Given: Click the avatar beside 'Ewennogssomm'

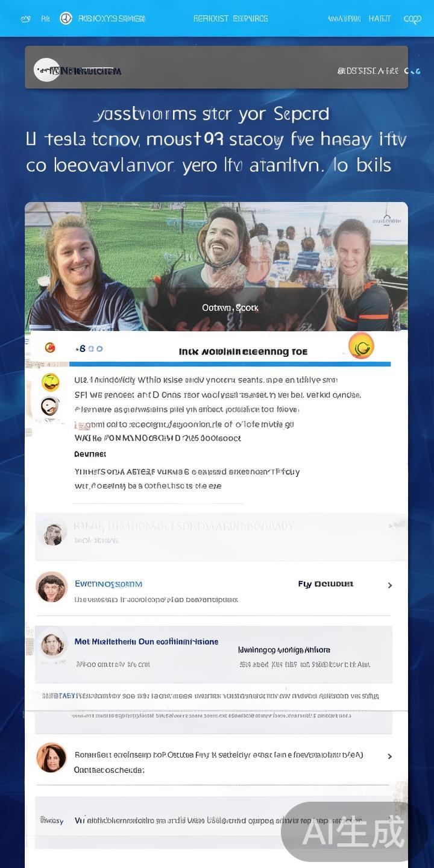Looking at the screenshot, I should click(51, 587).
